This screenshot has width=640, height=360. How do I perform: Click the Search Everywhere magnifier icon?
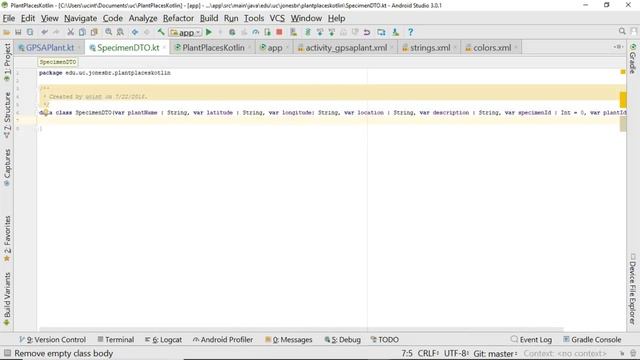pyautogui.click(x=622, y=31)
